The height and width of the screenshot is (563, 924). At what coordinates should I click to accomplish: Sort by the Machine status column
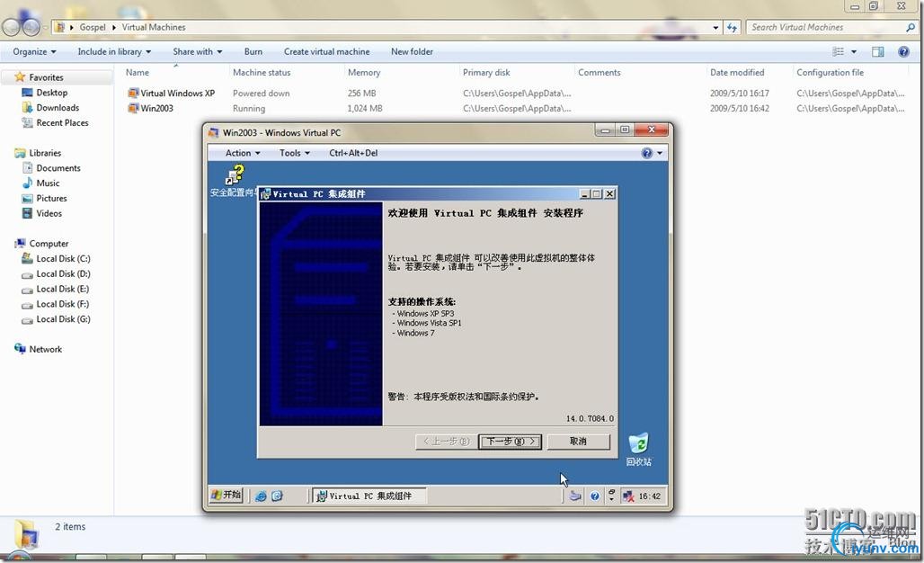(262, 73)
